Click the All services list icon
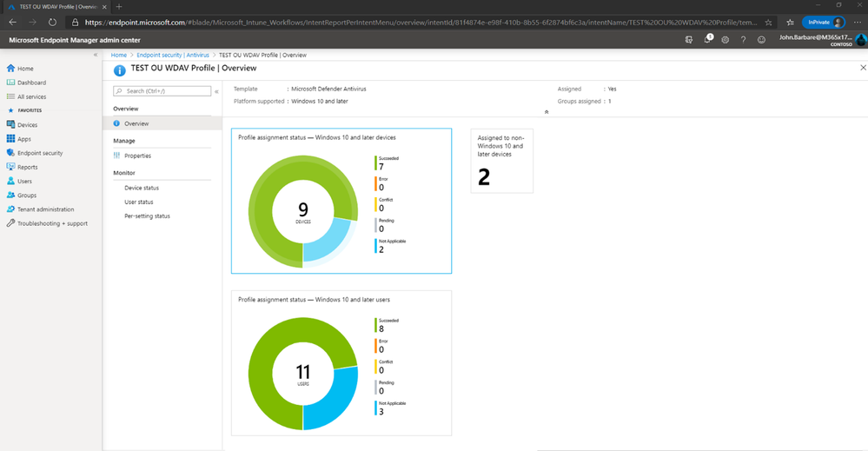The height and width of the screenshot is (451, 868). pyautogui.click(x=10, y=96)
